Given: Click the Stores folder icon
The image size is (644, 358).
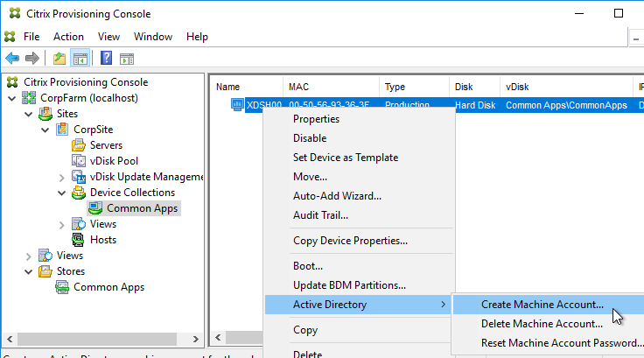Looking at the screenshot, I should (45, 271).
